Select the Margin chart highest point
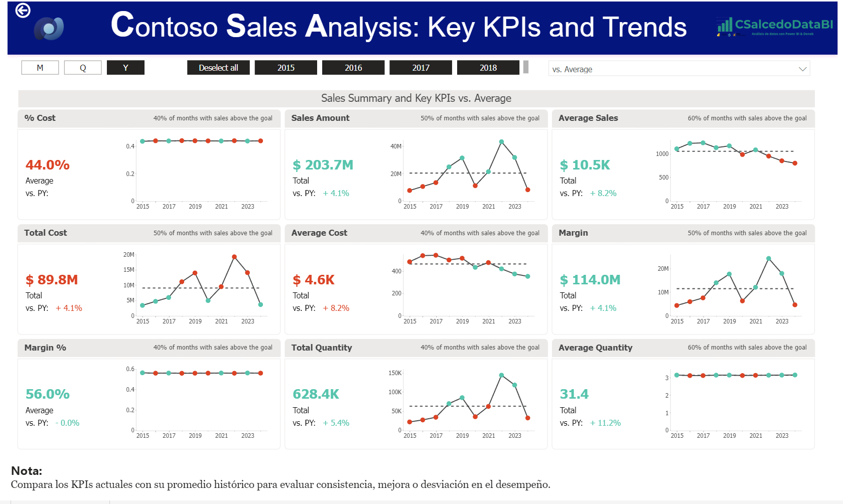Image resolution: width=843 pixels, height=504 pixels. point(768,259)
